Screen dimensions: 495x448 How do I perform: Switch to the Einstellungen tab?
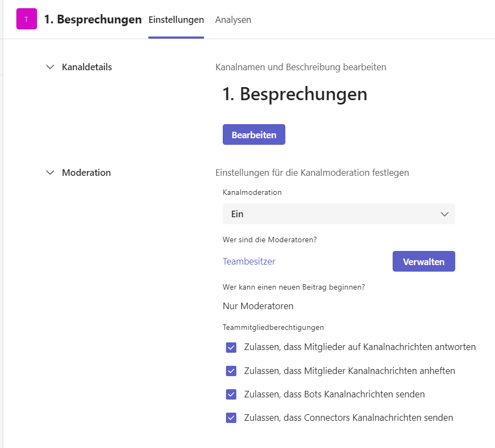point(176,20)
